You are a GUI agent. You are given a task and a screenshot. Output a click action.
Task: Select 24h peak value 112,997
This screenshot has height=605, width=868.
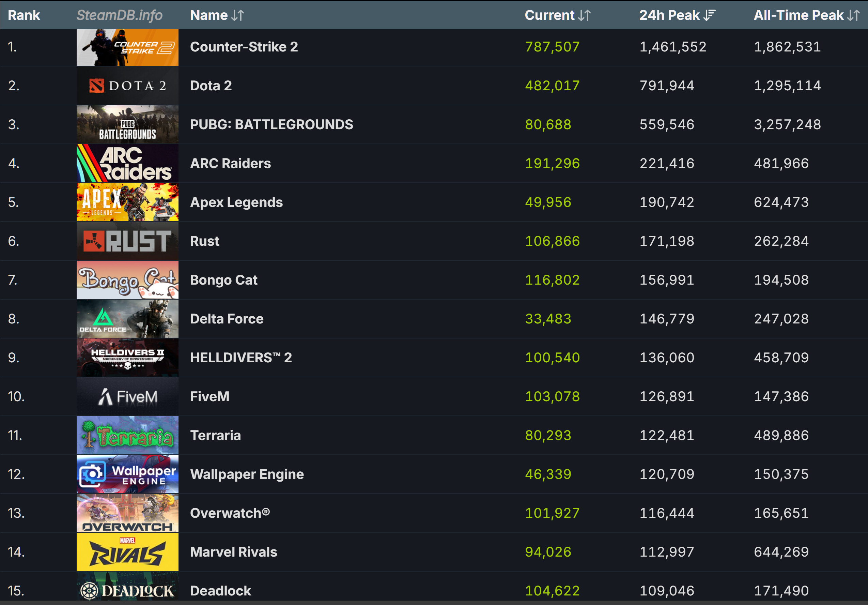pyautogui.click(x=667, y=553)
